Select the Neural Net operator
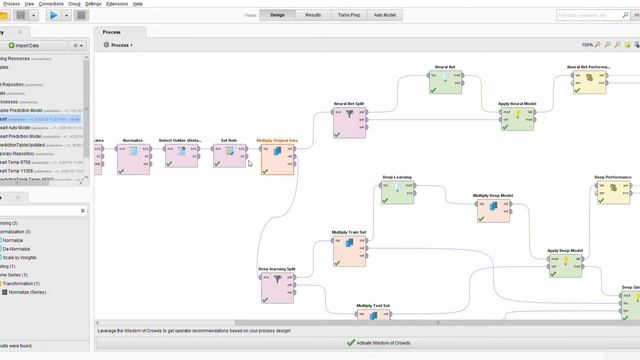Viewport: 640px width, 360px height. click(445, 82)
